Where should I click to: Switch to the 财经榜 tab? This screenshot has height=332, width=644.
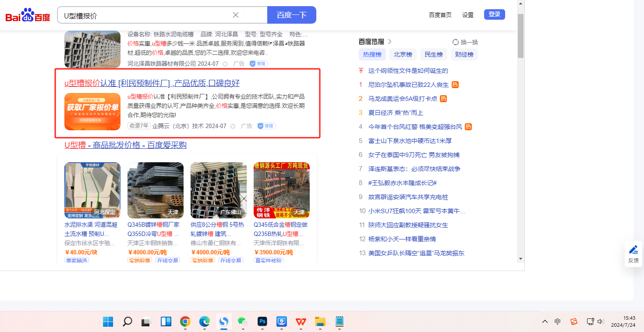pos(464,55)
